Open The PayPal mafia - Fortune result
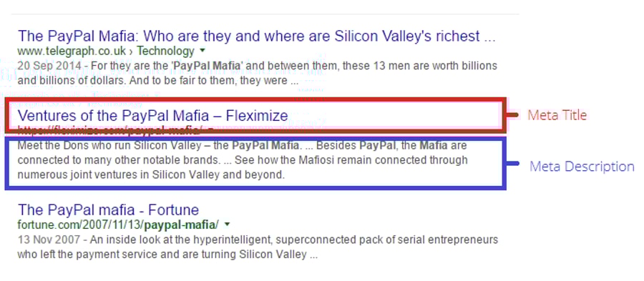 (109, 210)
